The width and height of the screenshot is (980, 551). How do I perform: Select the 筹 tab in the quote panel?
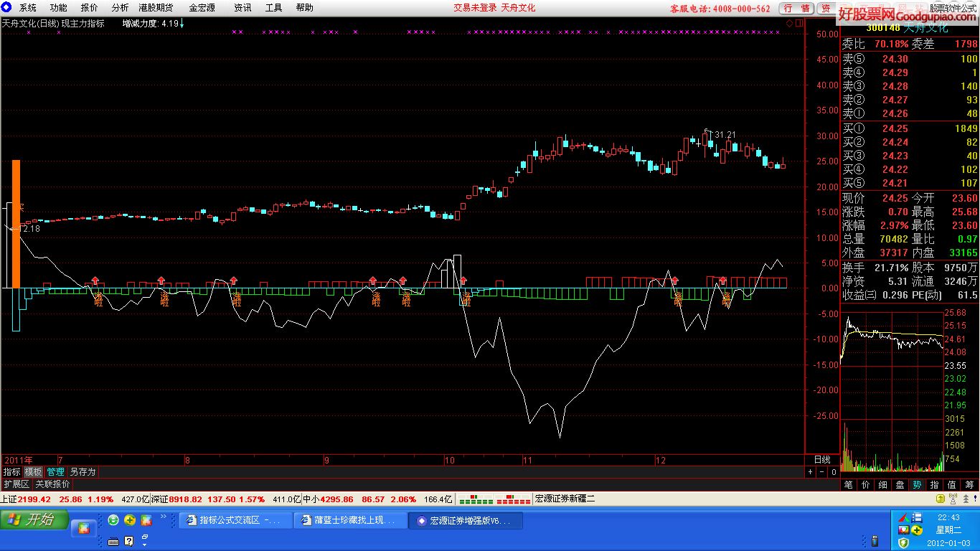coord(969,485)
